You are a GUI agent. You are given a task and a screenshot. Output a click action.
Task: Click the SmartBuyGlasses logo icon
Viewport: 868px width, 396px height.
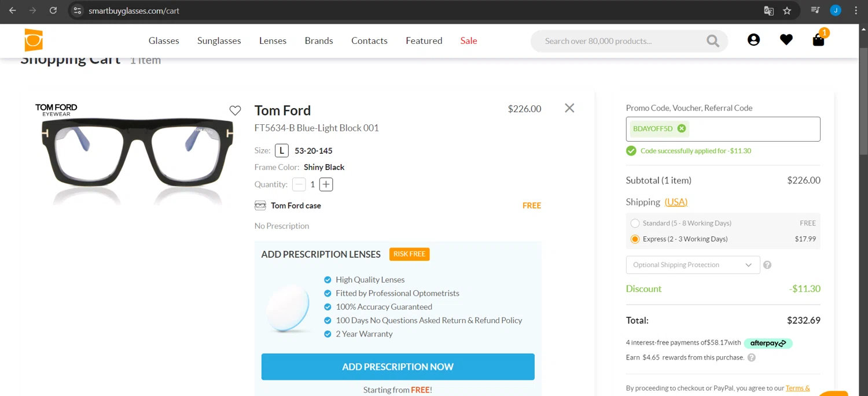pos(34,40)
